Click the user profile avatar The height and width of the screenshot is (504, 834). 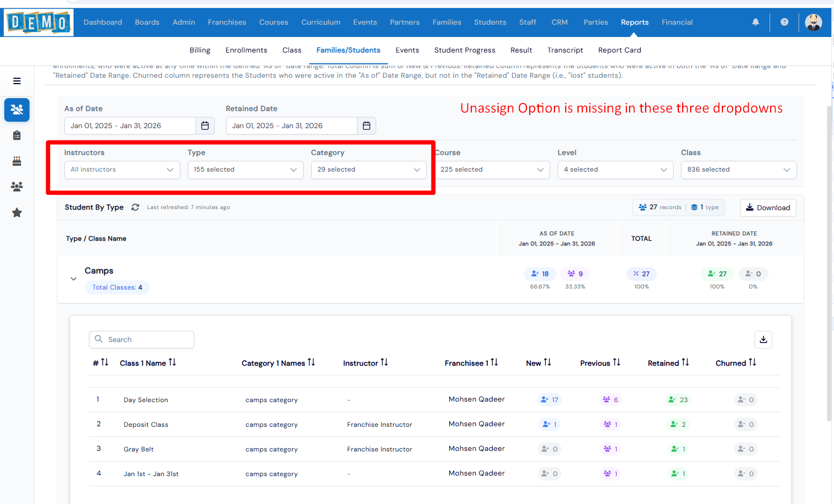click(x=813, y=22)
